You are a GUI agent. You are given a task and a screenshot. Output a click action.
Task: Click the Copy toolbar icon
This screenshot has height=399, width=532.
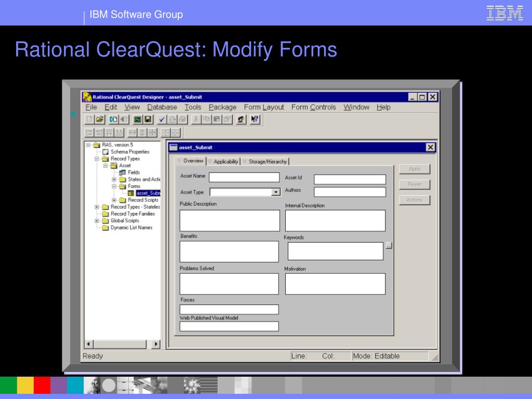tap(206, 119)
